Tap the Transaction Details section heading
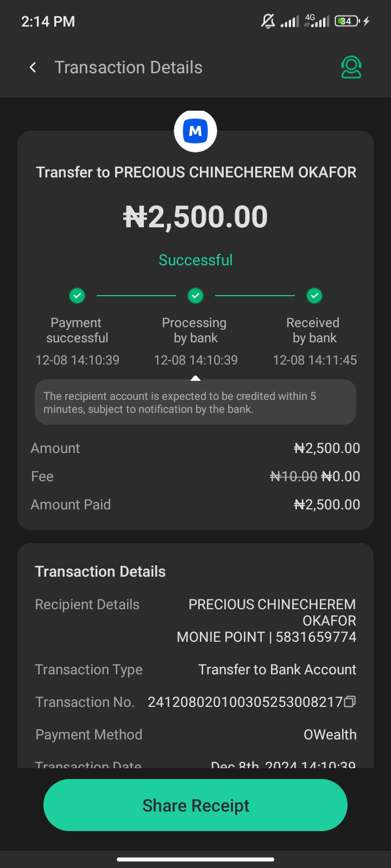Viewport: 391px width, 868px height. (x=100, y=571)
